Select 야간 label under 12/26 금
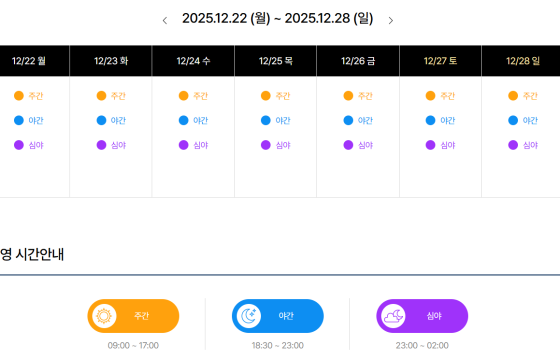Image resolution: width=560 pixels, height=360 pixels. [365, 120]
